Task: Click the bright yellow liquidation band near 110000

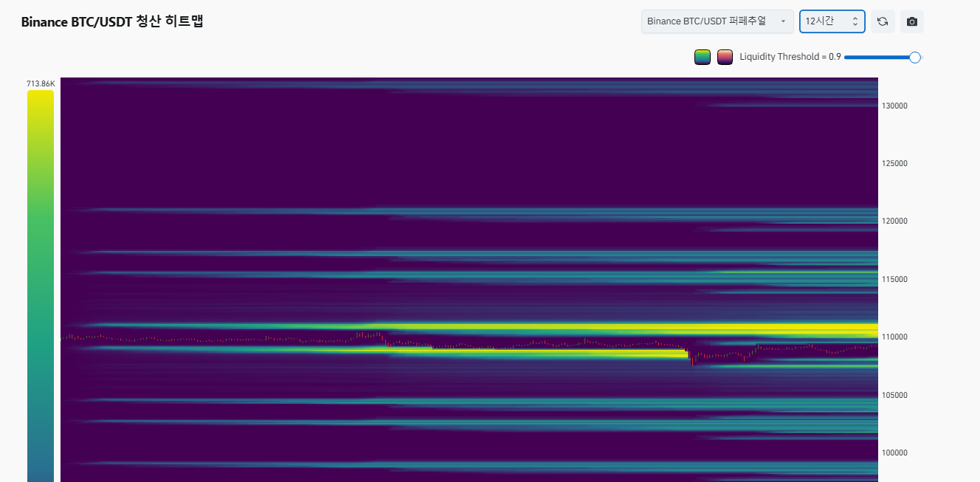Action: 627,328
